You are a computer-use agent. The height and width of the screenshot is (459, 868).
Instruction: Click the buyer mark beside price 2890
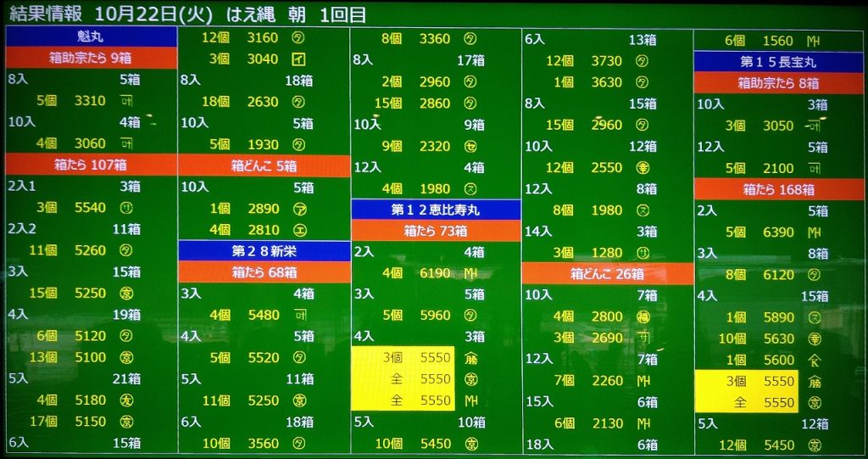click(x=298, y=209)
